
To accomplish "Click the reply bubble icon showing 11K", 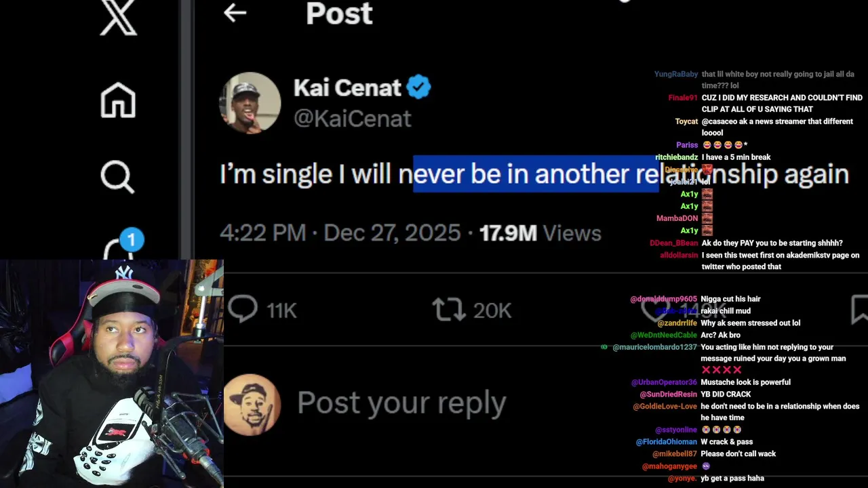I will (x=243, y=310).
